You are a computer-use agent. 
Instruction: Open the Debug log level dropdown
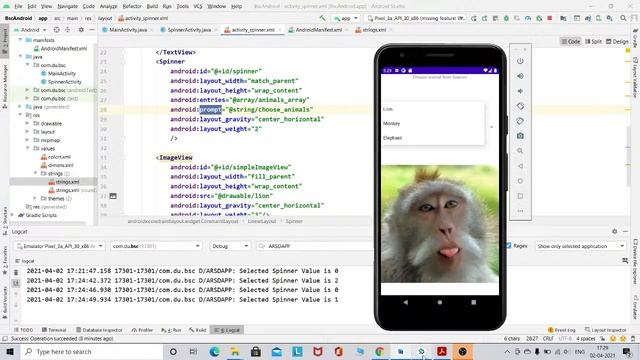230,246
